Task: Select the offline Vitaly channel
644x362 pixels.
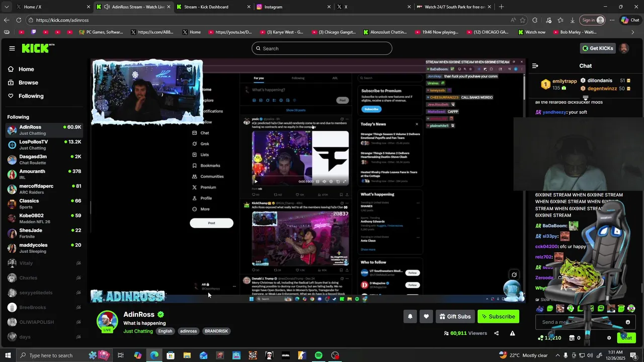Action: [45, 263]
